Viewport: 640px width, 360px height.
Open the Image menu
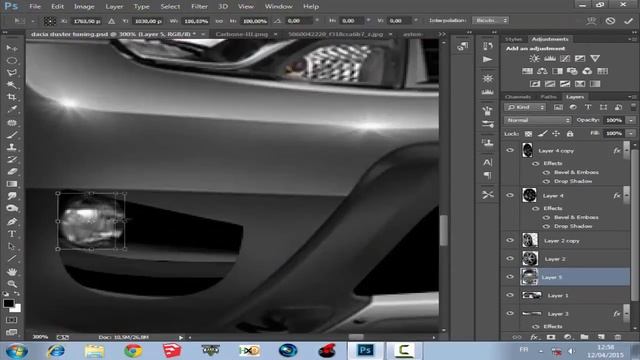click(84, 7)
